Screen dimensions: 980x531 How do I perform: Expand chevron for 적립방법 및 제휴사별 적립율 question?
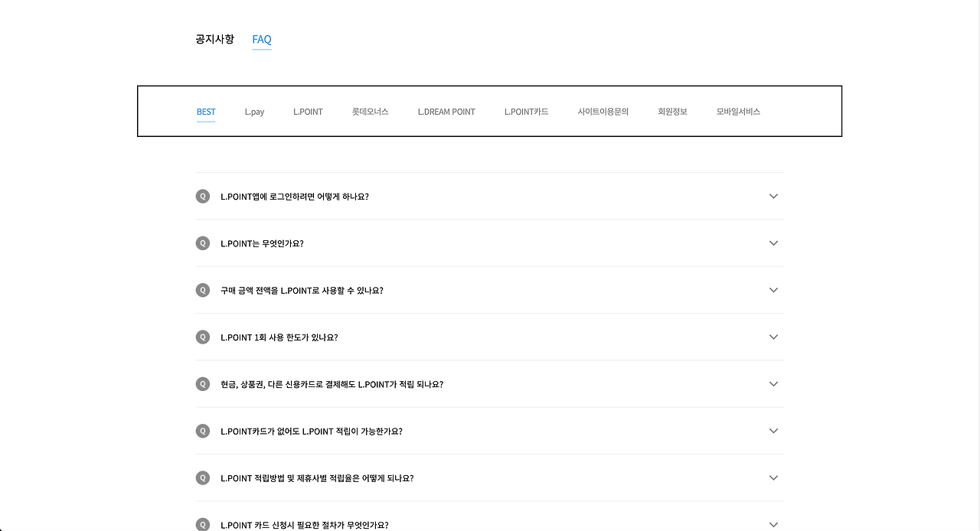click(773, 478)
